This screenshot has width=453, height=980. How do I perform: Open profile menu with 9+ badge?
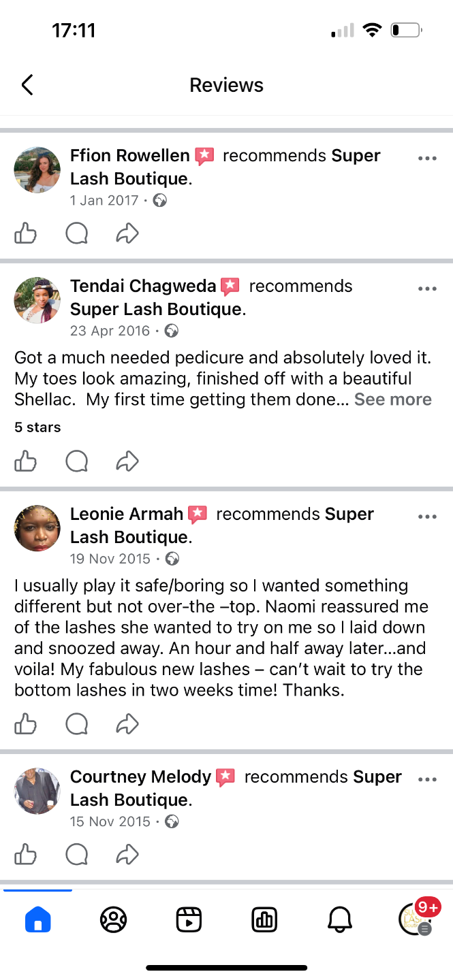[416, 919]
